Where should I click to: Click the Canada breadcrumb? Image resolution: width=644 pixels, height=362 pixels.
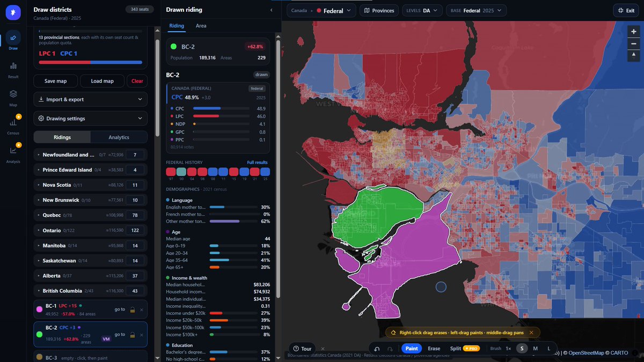[298, 10]
